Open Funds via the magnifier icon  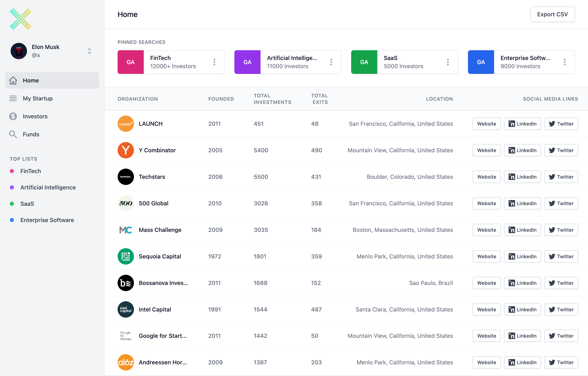pyautogui.click(x=13, y=134)
